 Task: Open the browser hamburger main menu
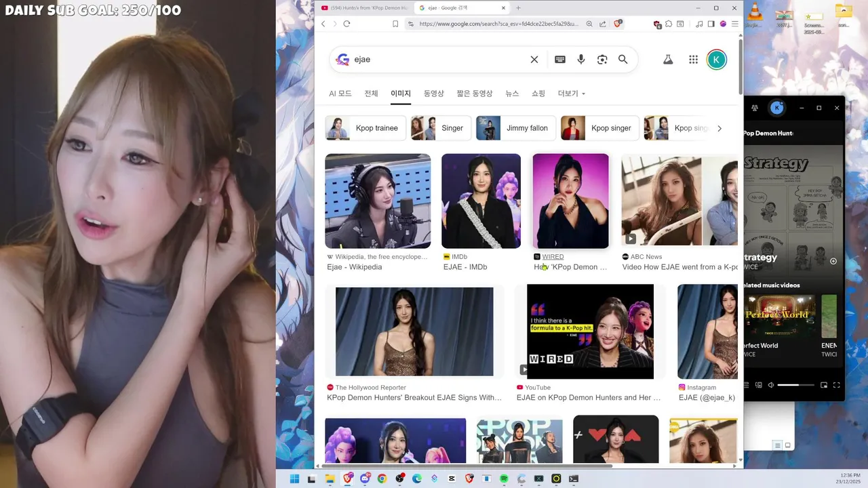pyautogui.click(x=734, y=24)
